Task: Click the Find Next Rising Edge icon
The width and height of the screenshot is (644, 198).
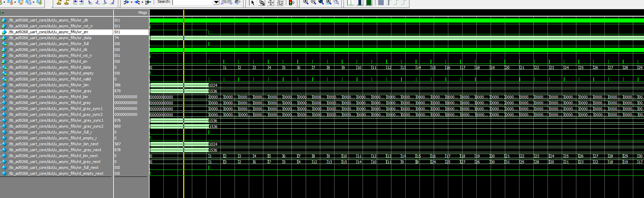Action: tap(112, 2)
